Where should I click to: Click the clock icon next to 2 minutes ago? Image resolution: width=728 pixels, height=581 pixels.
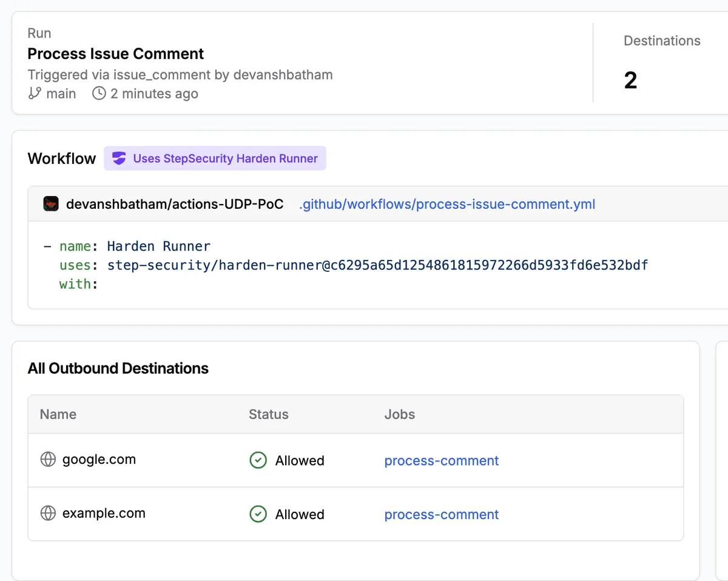99,93
